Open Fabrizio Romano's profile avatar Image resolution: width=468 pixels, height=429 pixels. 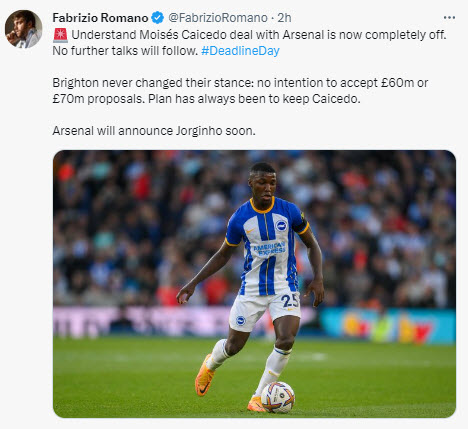pos(23,29)
